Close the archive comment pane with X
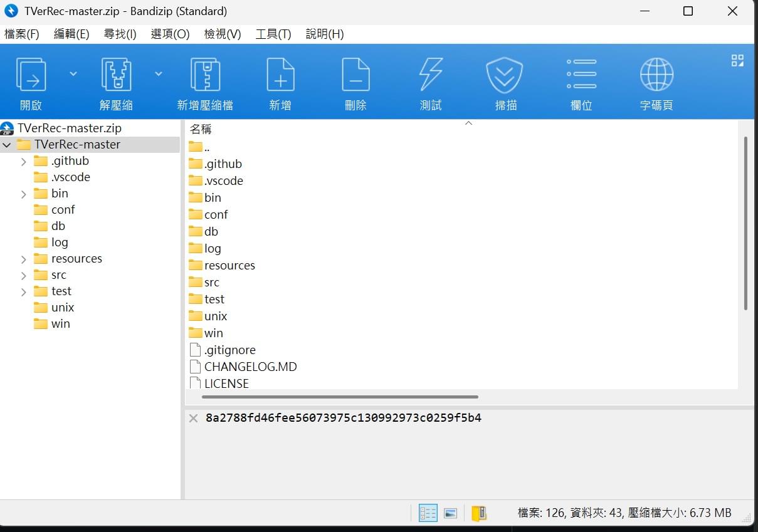The height and width of the screenshot is (532, 758). (x=194, y=418)
